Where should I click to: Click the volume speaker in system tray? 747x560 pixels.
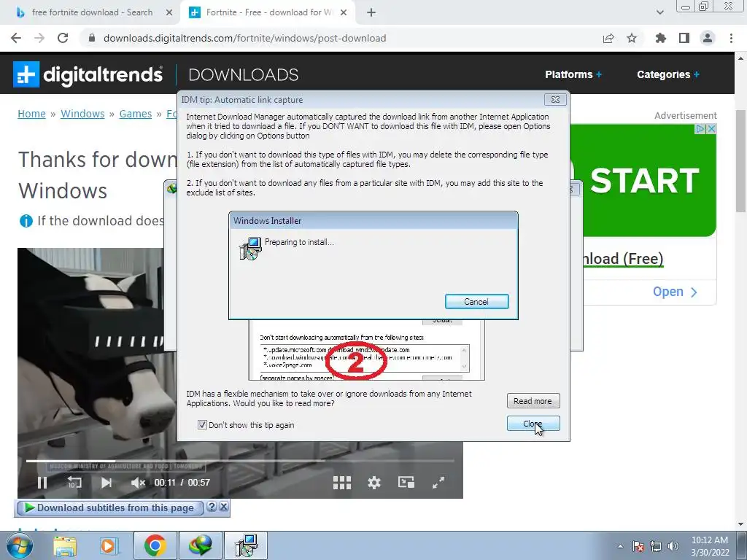673,546
